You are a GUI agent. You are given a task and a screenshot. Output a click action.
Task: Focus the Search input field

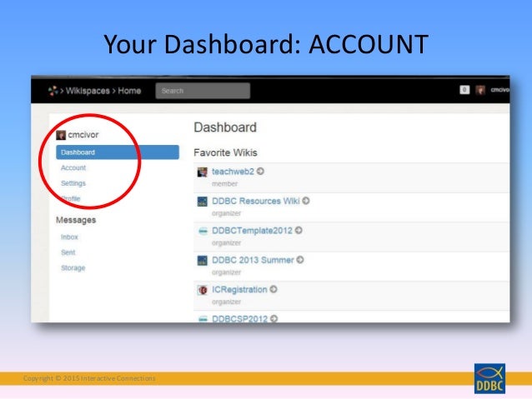(203, 91)
